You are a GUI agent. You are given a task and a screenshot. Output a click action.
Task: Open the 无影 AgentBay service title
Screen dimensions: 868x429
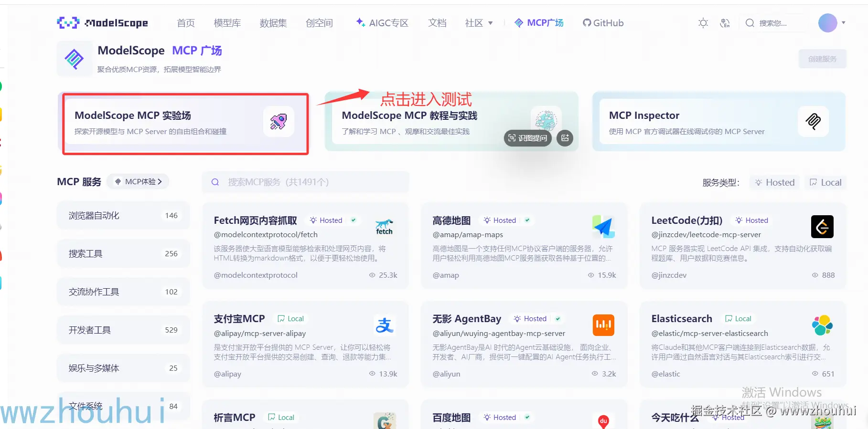(467, 319)
